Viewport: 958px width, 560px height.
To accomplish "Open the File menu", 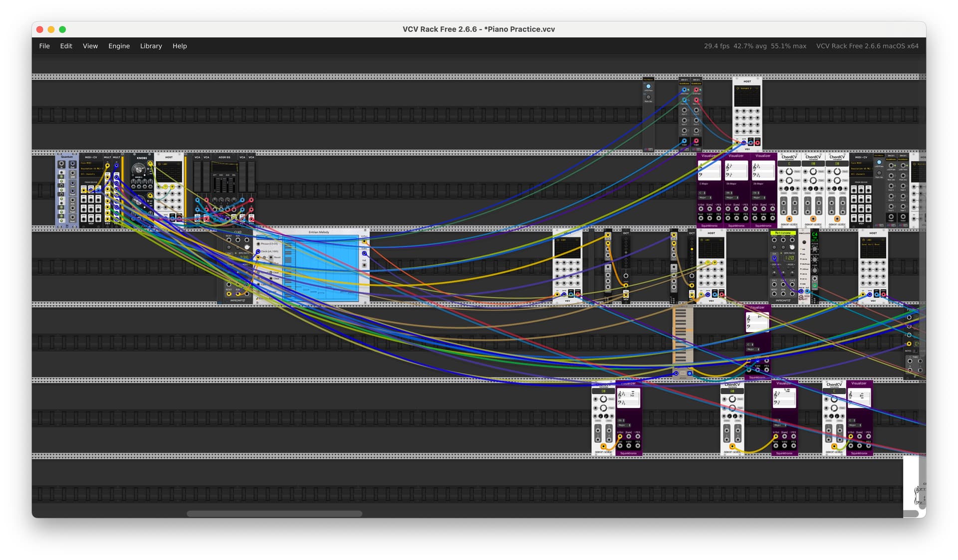I will tap(44, 46).
